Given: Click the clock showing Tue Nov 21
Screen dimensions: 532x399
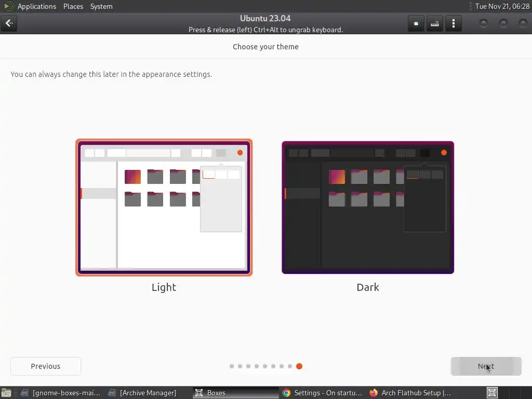Looking at the screenshot, I should 502,6.
